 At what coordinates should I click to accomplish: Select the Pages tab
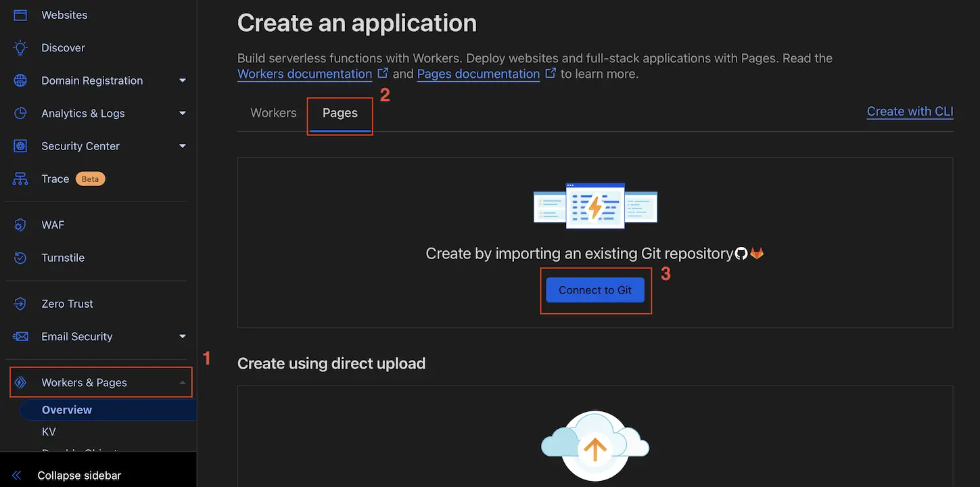click(x=340, y=113)
